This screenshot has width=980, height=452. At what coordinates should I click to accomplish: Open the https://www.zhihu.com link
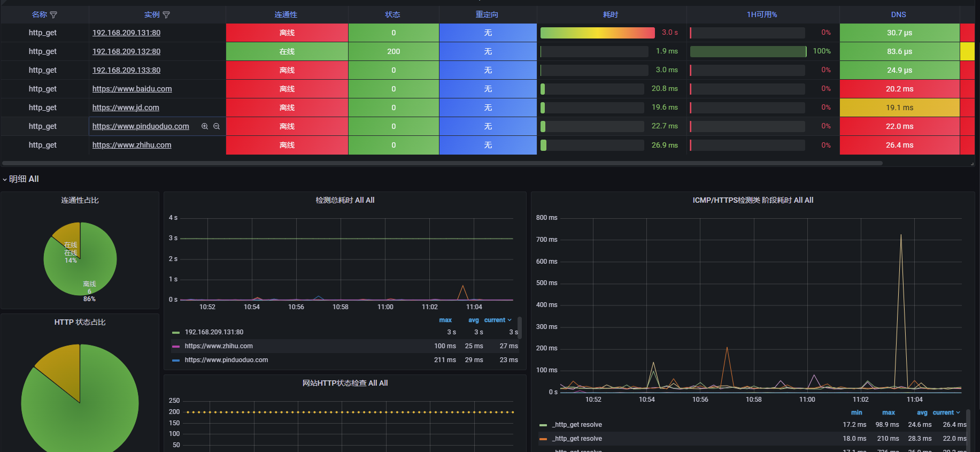click(x=132, y=145)
